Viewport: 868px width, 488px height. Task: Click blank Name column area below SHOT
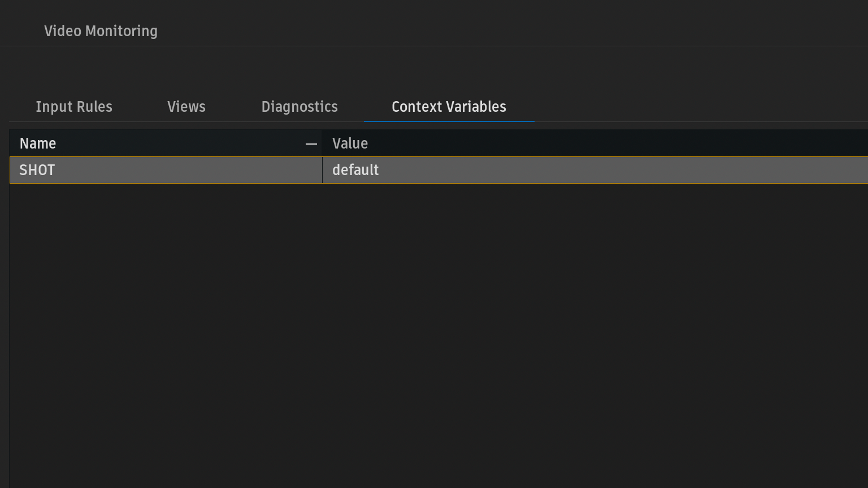(x=164, y=282)
